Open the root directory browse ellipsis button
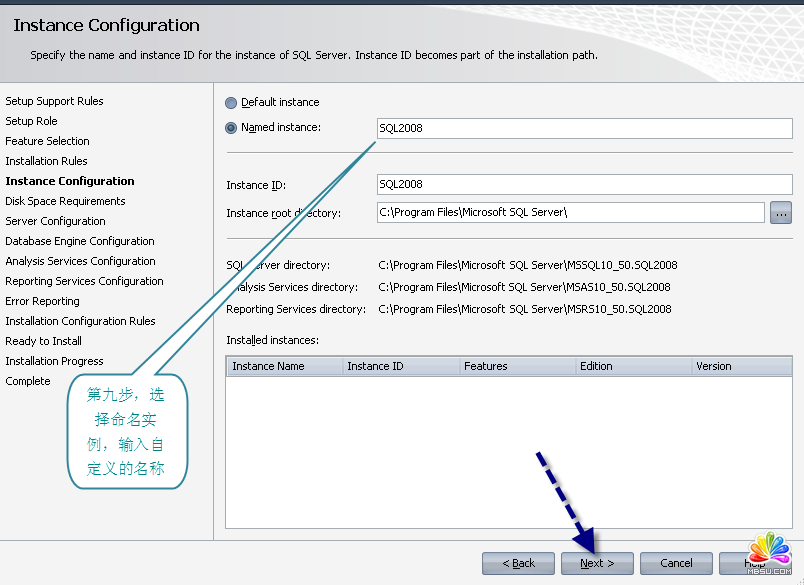This screenshot has width=804, height=585. (x=781, y=212)
